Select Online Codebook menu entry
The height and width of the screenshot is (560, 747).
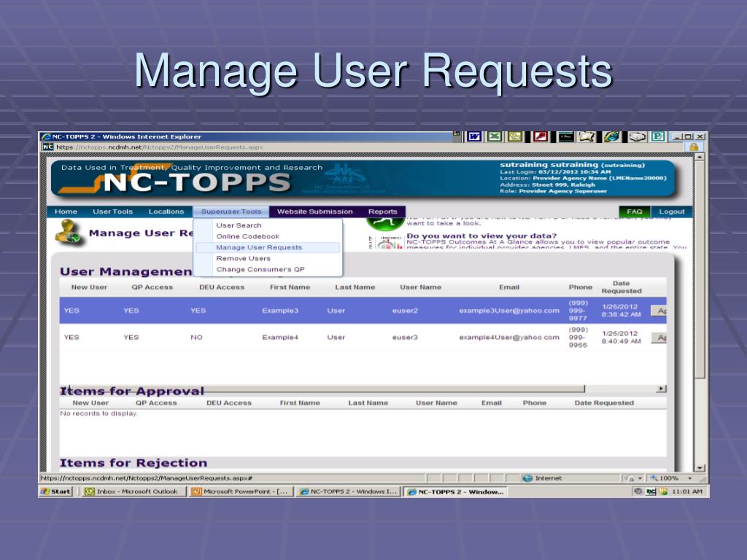pos(268,236)
